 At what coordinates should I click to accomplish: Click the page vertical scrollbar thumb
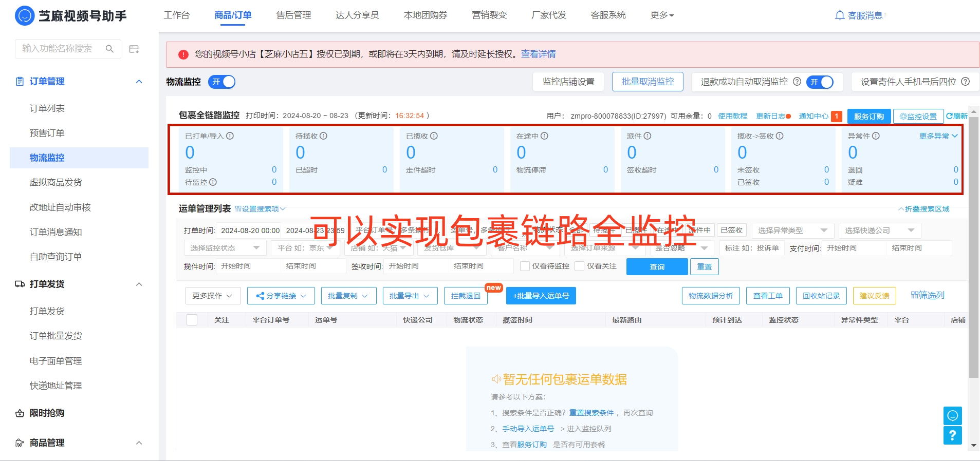973,247
